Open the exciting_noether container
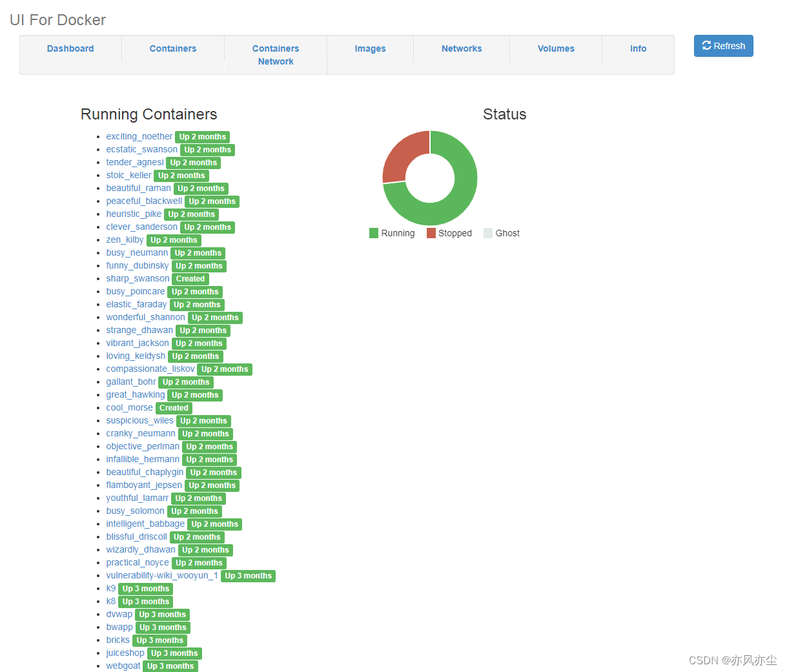 click(x=139, y=136)
